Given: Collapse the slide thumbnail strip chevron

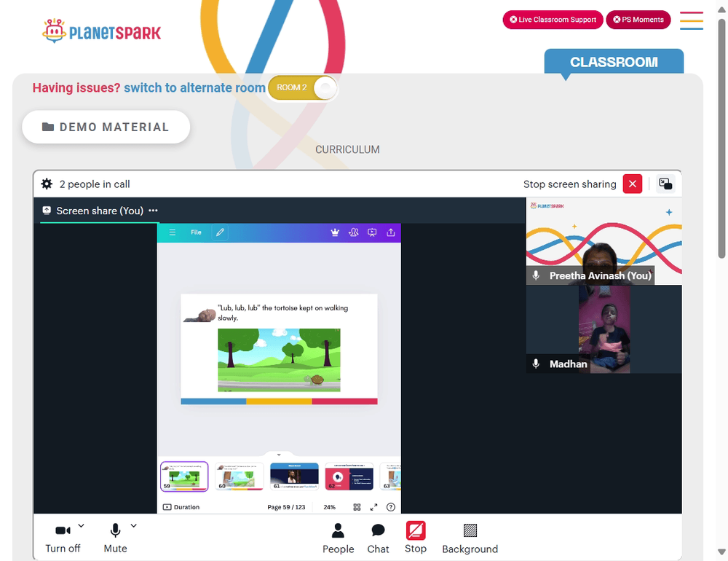Looking at the screenshot, I should click(x=279, y=455).
